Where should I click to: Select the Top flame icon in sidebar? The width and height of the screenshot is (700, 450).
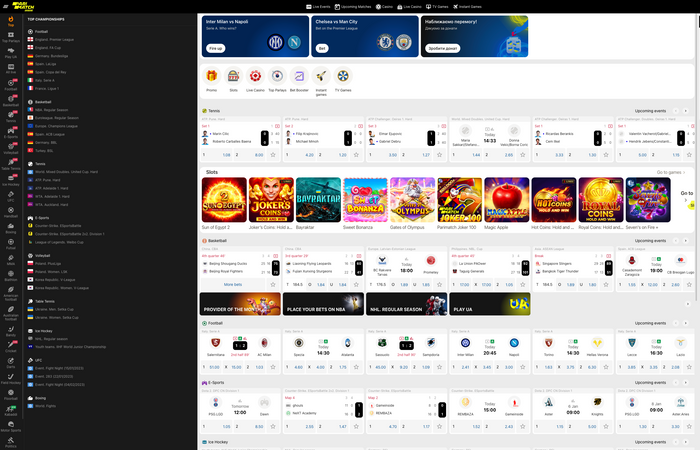click(11, 21)
